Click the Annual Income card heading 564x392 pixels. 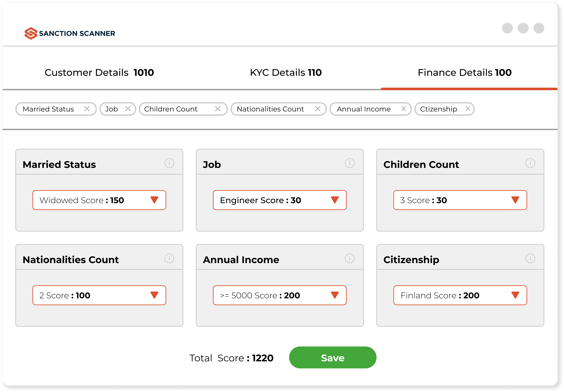(241, 260)
